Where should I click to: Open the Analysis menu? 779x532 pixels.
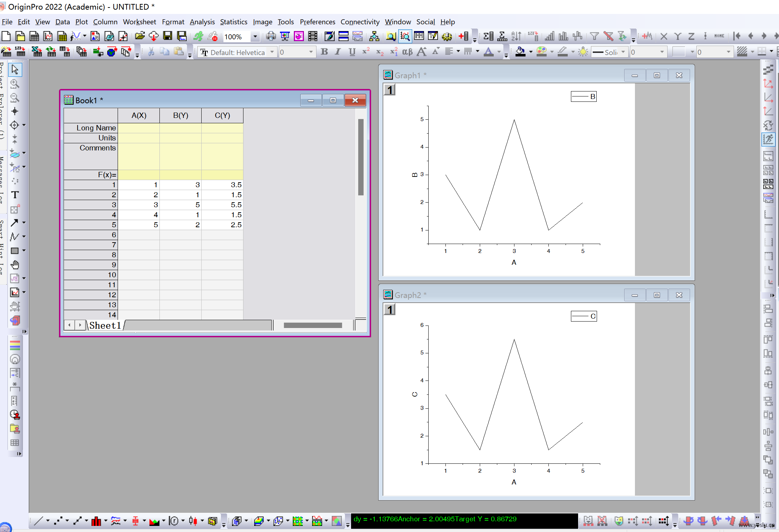tap(202, 22)
